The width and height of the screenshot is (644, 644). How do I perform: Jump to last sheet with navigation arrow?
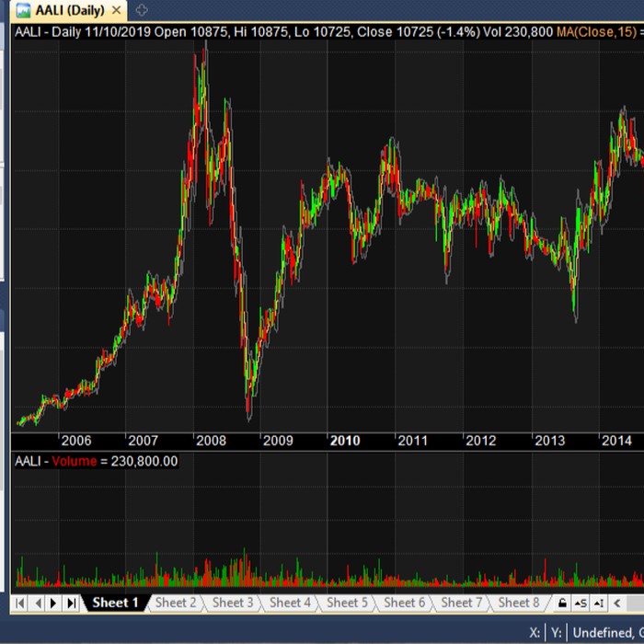coord(71,604)
